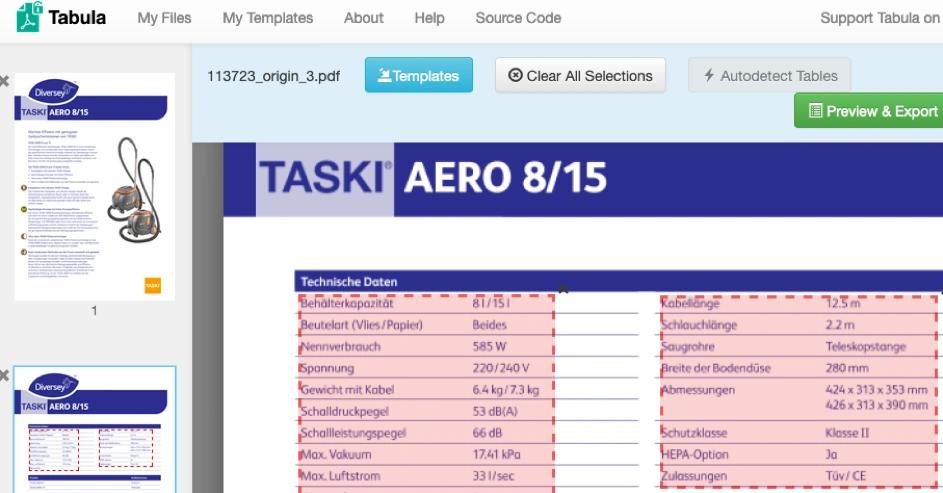This screenshot has width=943, height=493.
Task: Open the Source Code link
Action: click(x=518, y=18)
